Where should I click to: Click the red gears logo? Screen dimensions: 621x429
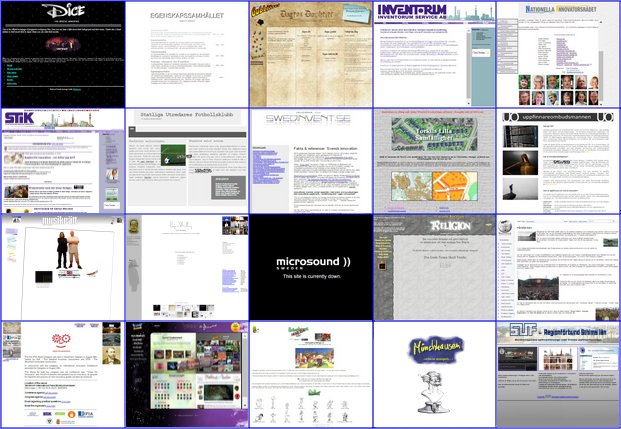click(61, 340)
